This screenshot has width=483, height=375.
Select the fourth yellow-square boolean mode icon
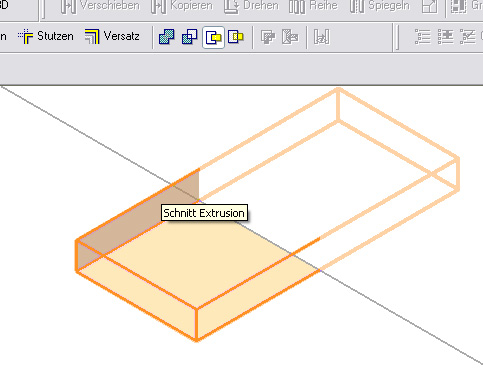click(x=236, y=37)
